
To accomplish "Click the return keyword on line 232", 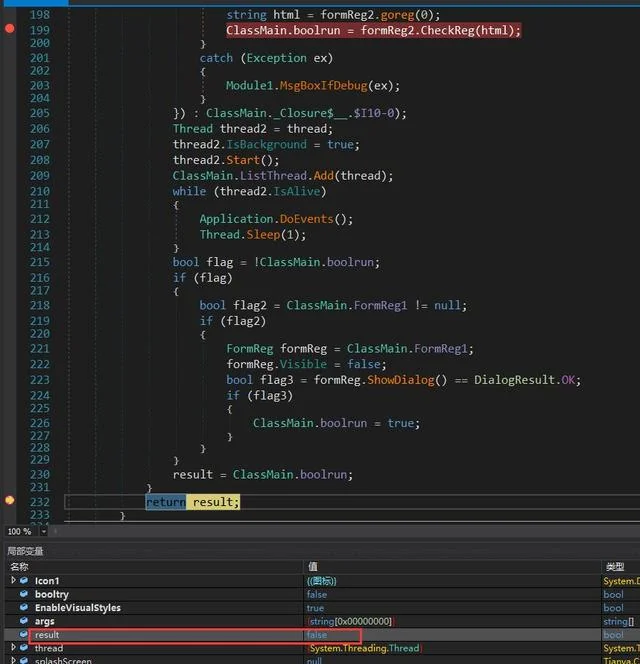I will click(166, 502).
